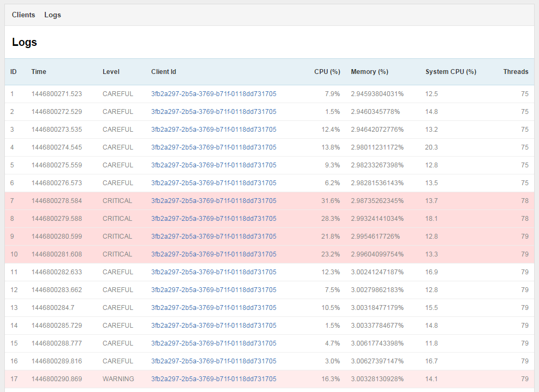The height and width of the screenshot is (392, 539).
Task: Select timestamp 1446800278.584
Action: 57,201
